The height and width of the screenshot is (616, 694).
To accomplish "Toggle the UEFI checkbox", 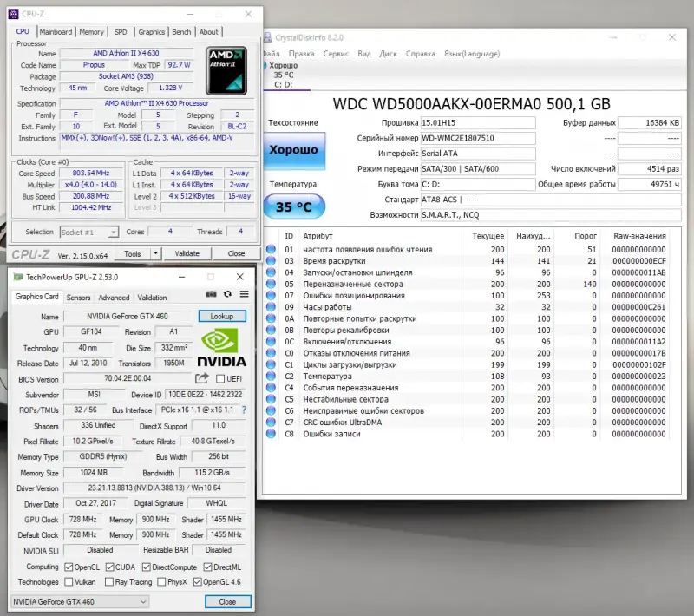I will 220,379.
